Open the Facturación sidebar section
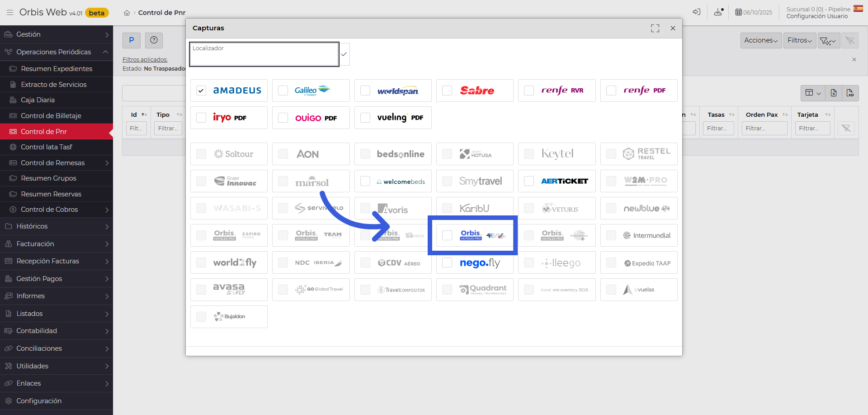The width and height of the screenshot is (868, 415). (x=57, y=244)
